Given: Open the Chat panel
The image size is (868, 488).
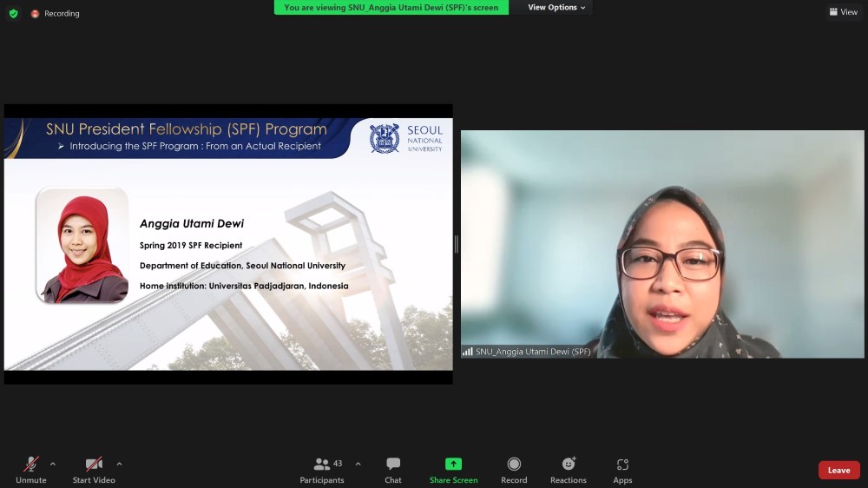Looking at the screenshot, I should (393, 465).
